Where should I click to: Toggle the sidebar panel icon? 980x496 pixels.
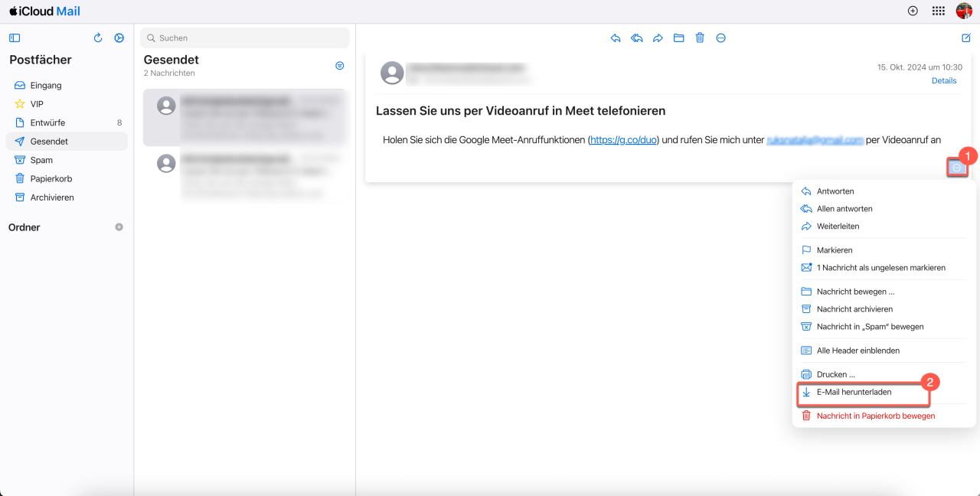(x=15, y=38)
